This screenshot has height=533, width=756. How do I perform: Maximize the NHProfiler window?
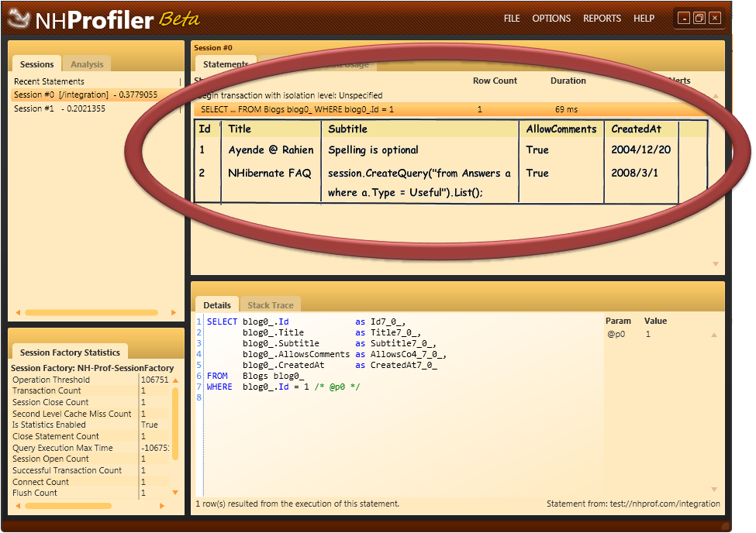(x=699, y=19)
